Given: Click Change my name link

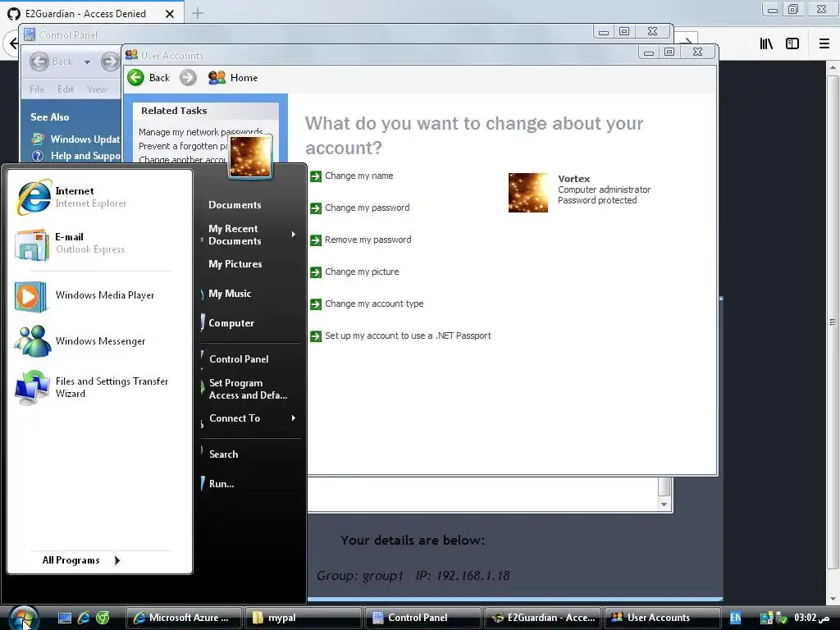Looking at the screenshot, I should coord(359,176).
